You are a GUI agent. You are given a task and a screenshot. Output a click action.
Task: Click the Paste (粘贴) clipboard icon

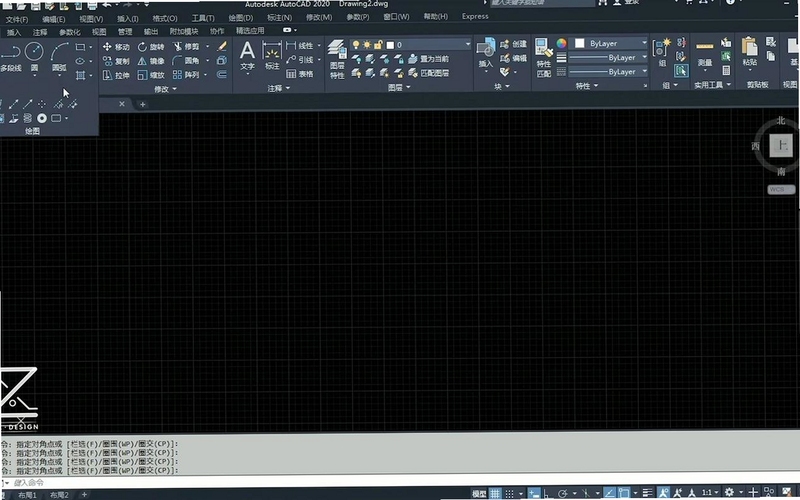749,53
